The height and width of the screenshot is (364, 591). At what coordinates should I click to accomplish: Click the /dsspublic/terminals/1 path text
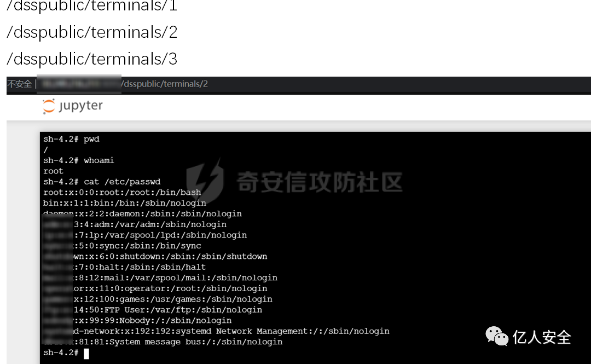click(x=91, y=5)
